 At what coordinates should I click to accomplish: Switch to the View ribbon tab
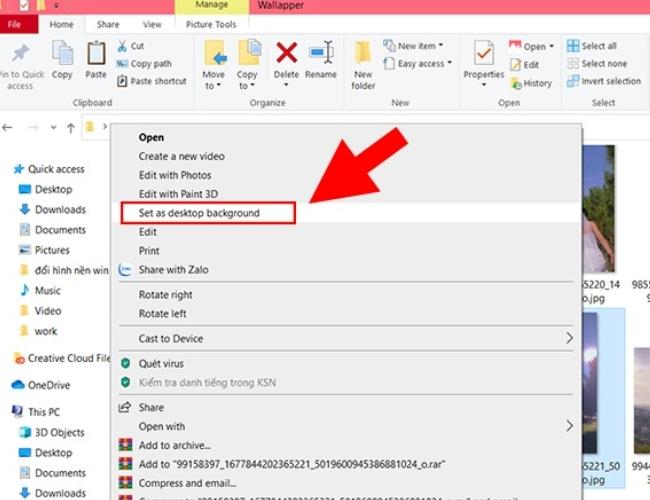[152, 24]
